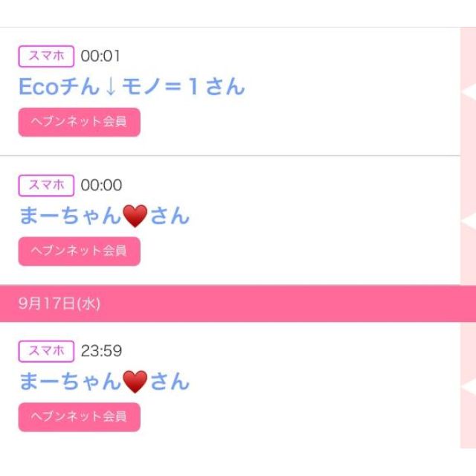The height and width of the screenshot is (476, 476).
Task: Click the empty white bar at the top
Action: (x=238, y=13)
